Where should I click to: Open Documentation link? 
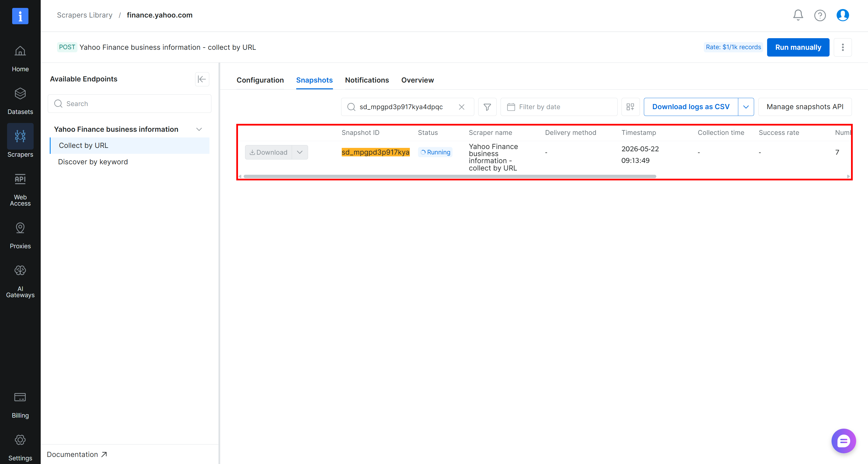[x=77, y=455]
